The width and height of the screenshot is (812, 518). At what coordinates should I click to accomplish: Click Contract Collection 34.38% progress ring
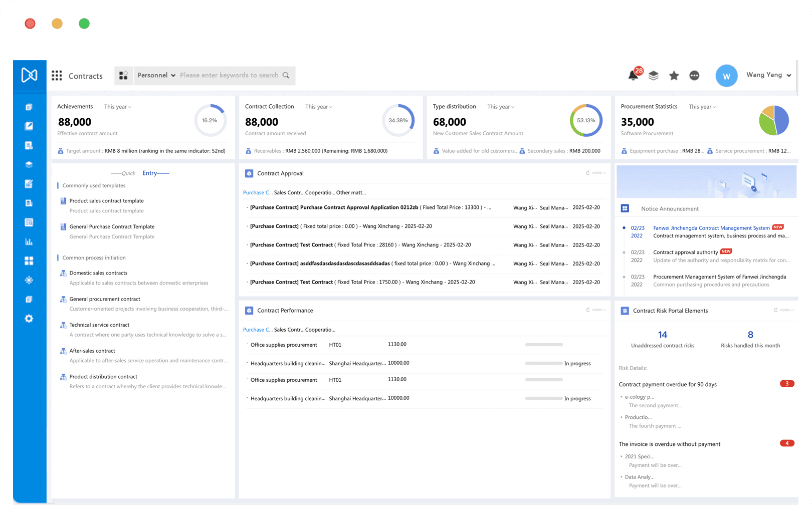pyautogui.click(x=398, y=120)
